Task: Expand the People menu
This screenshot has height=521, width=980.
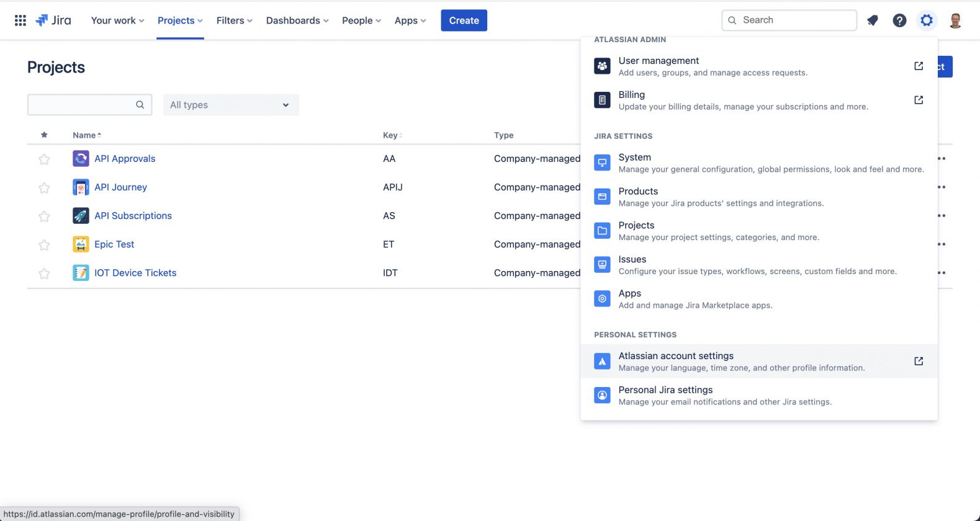Action: point(361,20)
